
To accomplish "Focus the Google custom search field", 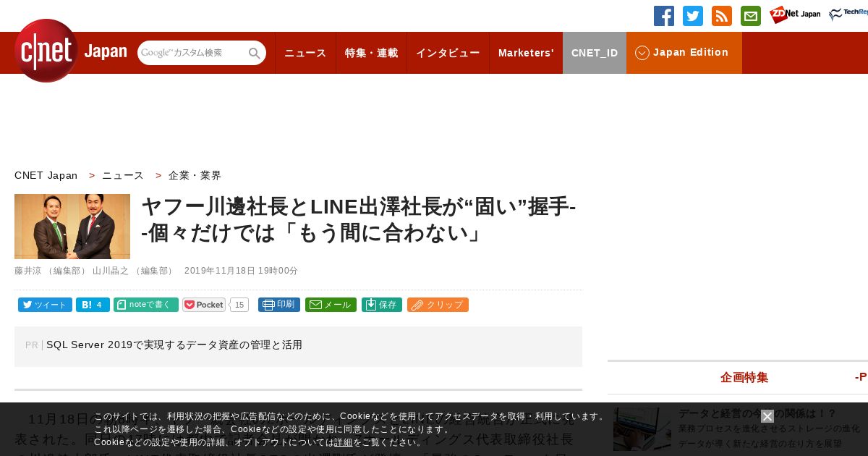I will (x=192, y=53).
